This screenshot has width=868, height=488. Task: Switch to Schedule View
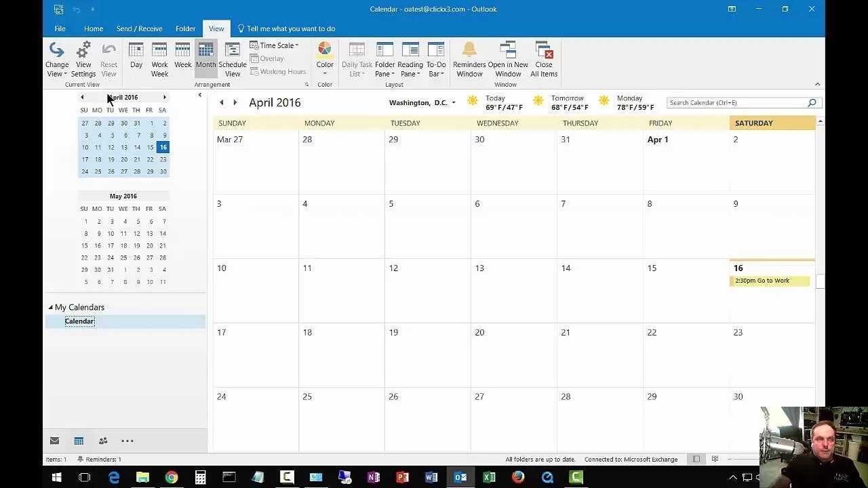(233, 60)
